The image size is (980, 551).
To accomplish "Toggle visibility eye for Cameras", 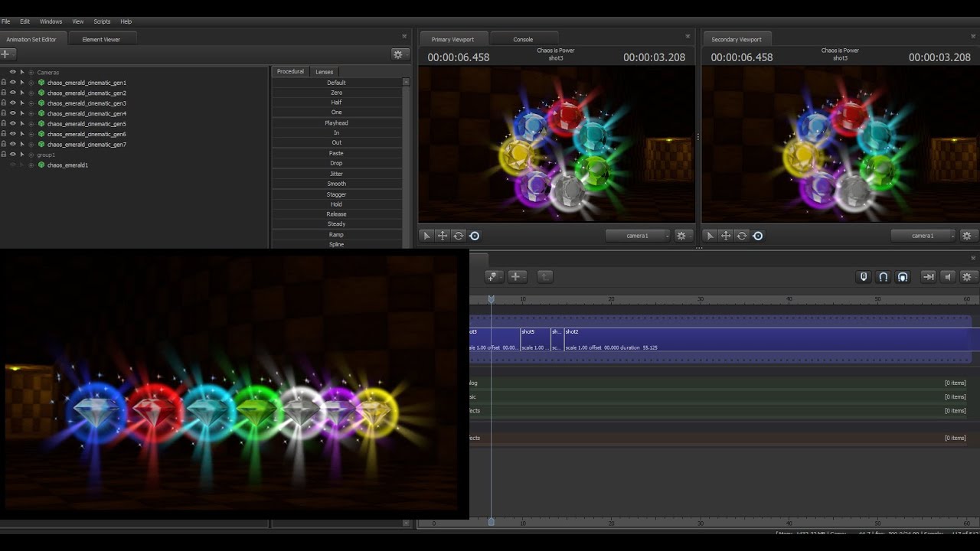I will (x=12, y=72).
